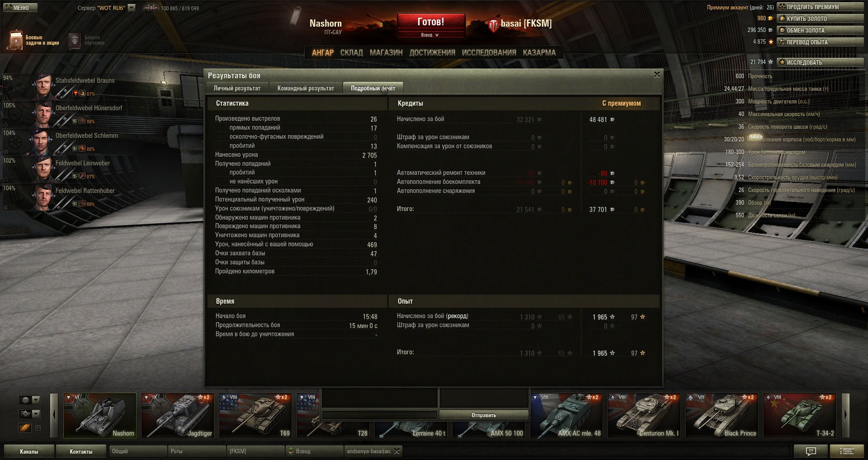Switch to Командный результат tab
The image size is (868, 460).
pyautogui.click(x=306, y=88)
